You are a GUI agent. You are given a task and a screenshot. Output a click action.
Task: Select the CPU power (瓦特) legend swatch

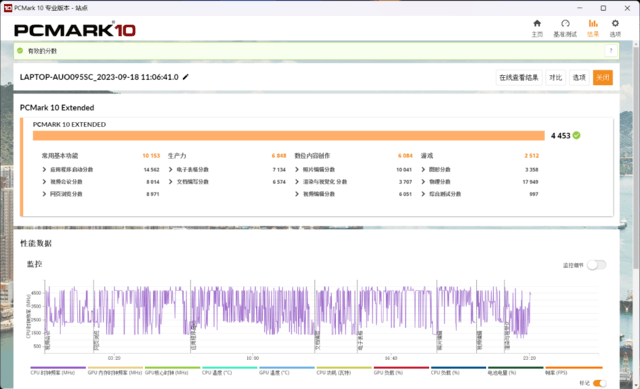pyautogui.click(x=344, y=368)
